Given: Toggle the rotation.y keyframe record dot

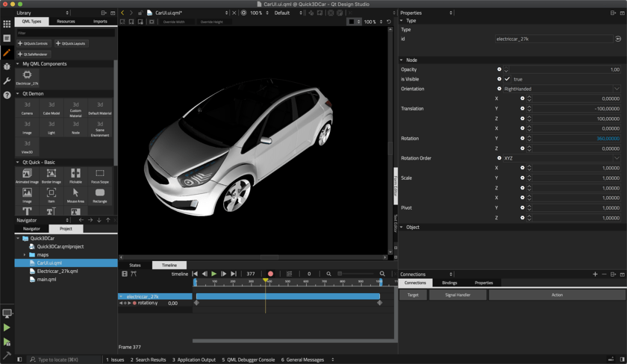Looking at the screenshot, I should (134, 304).
